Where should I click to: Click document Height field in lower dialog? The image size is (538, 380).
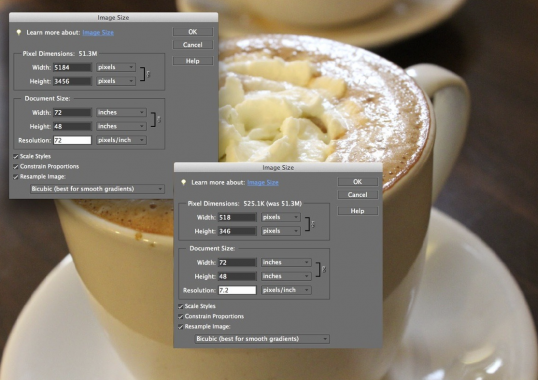(x=237, y=276)
